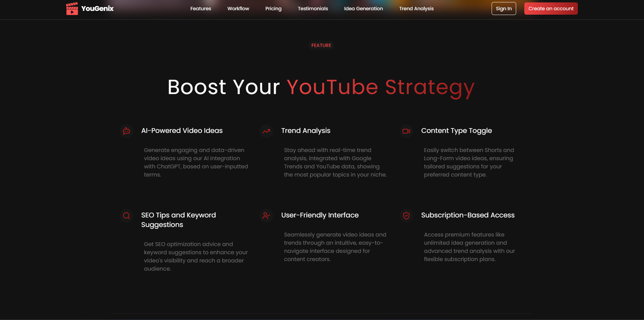
Task: Click the shield icon beside Subscription-Based Access
Action: 406,216
